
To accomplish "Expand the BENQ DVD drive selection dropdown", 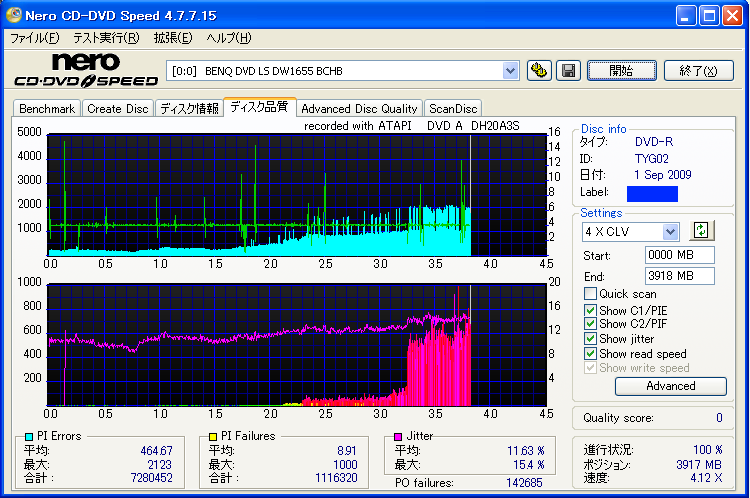I will click(x=510, y=71).
